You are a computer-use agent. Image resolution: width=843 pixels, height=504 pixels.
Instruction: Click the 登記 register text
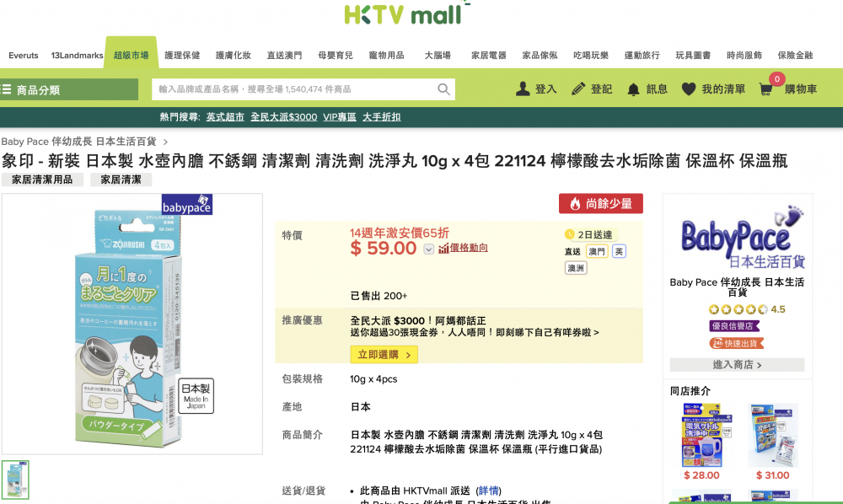coord(602,89)
